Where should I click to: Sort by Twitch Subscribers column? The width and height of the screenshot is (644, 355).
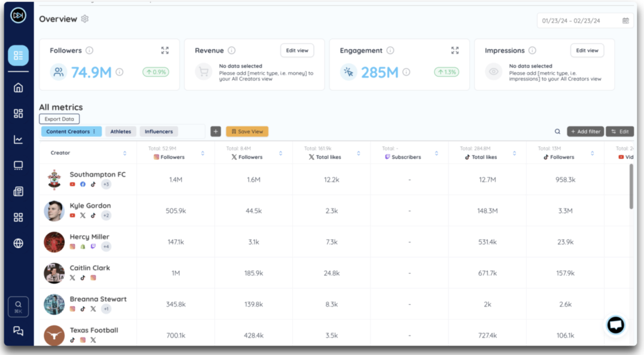[436, 153]
